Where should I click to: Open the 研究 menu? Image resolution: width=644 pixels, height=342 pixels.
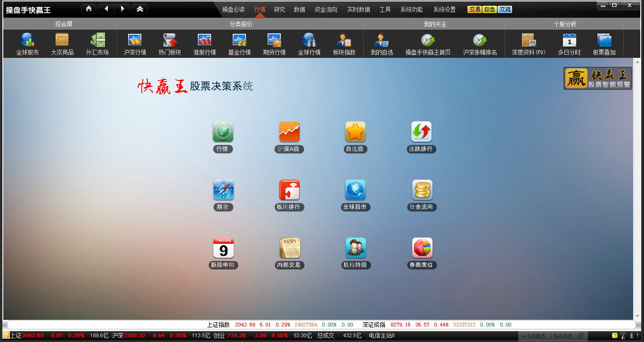(x=280, y=9)
